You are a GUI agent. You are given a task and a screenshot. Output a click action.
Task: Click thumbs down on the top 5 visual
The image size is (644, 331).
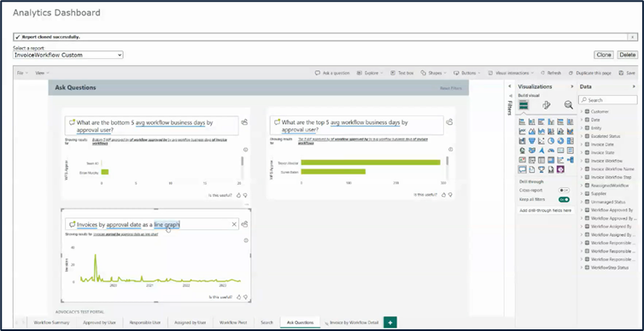tap(450, 194)
